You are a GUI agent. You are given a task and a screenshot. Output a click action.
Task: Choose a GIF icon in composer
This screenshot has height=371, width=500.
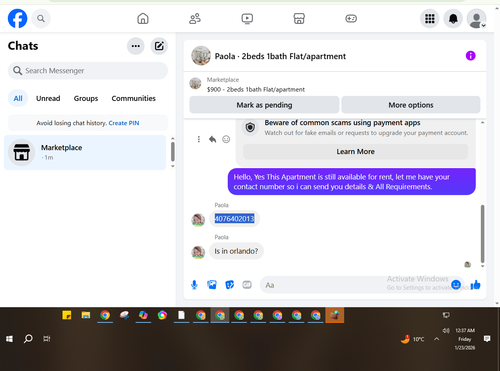pos(247,285)
